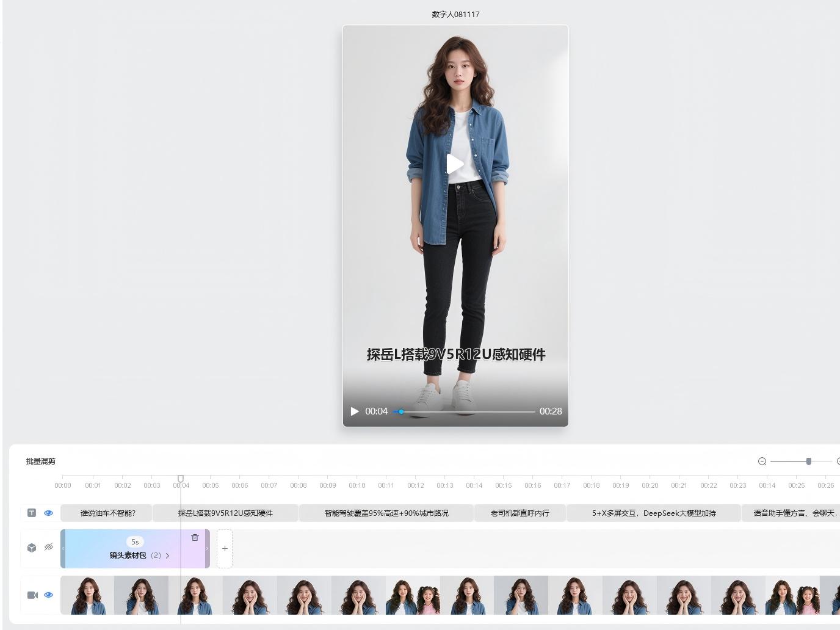This screenshot has height=630, width=840.
Task: Toggle visibility of the digital human video track
Action: (49, 595)
